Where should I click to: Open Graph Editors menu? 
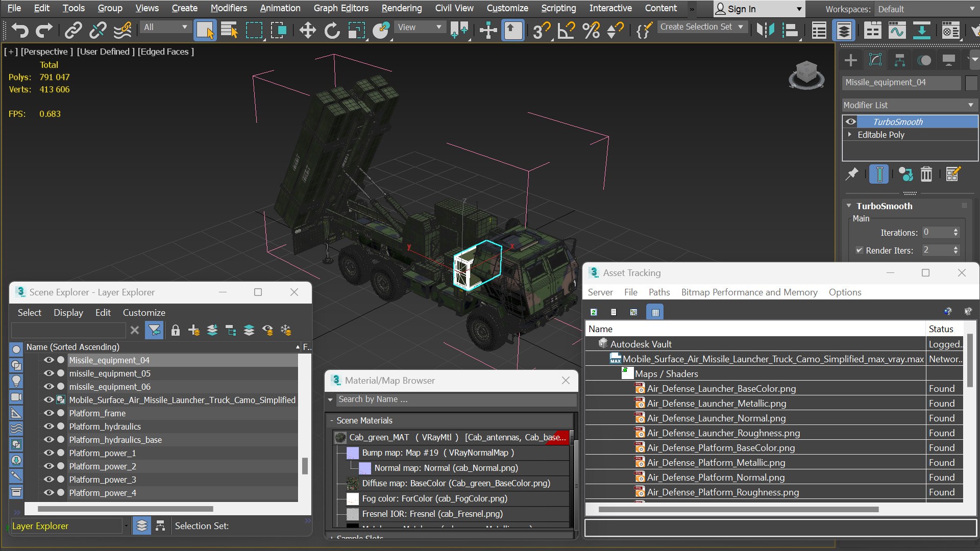(x=341, y=8)
